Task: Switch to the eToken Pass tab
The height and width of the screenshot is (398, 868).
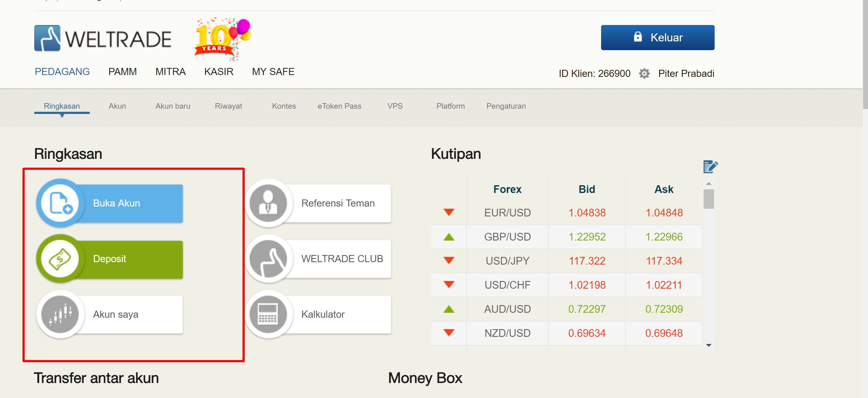Action: point(339,106)
